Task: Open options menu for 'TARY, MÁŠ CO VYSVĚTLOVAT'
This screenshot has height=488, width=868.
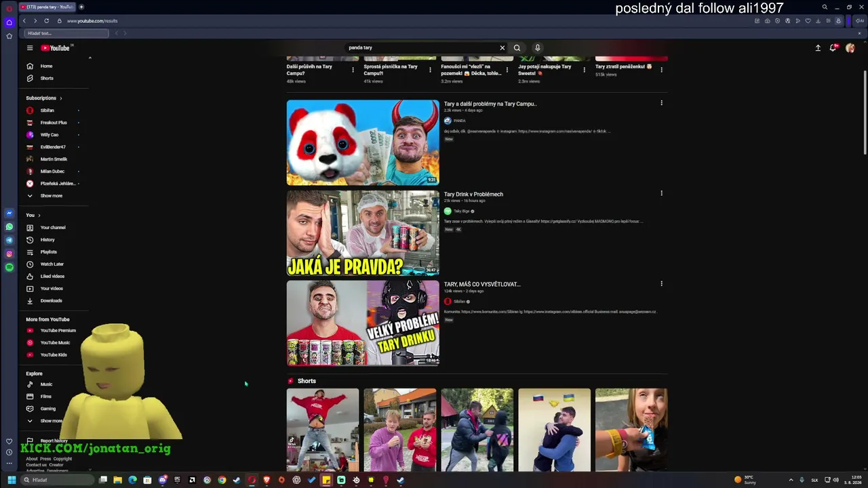Action: tap(661, 283)
